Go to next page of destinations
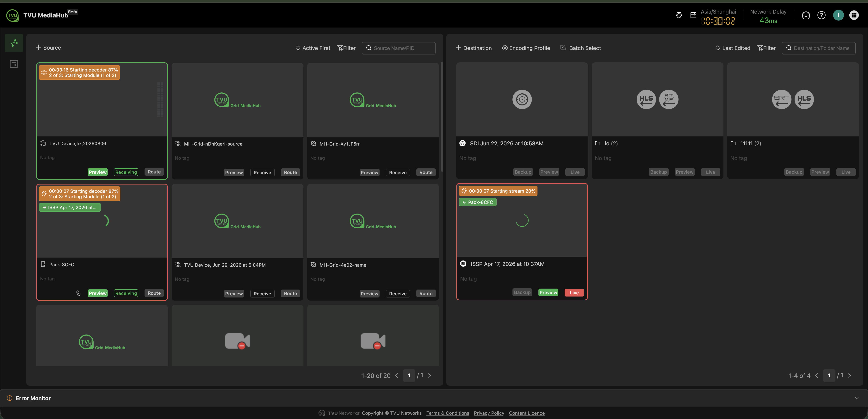 point(849,376)
